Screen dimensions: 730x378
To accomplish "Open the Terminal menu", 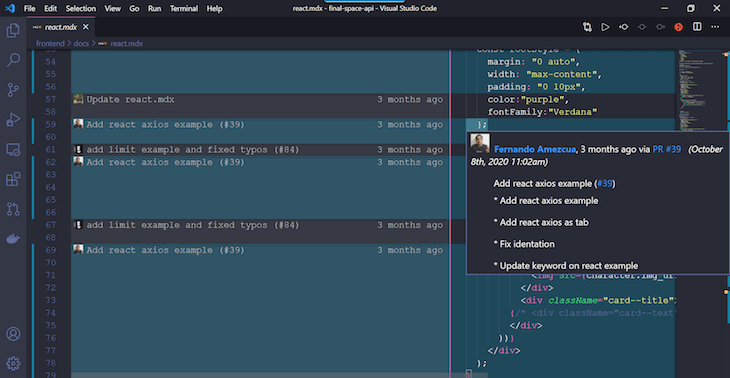I will (183, 8).
